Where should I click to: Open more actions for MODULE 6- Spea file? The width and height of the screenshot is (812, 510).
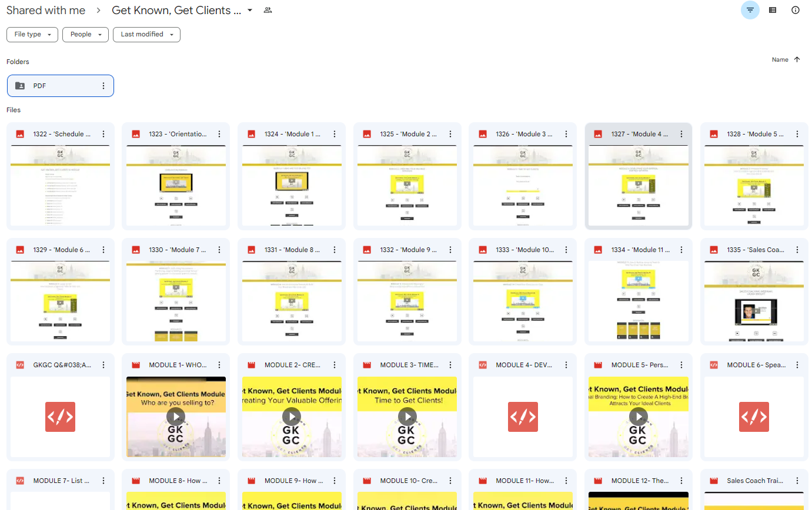797,365
